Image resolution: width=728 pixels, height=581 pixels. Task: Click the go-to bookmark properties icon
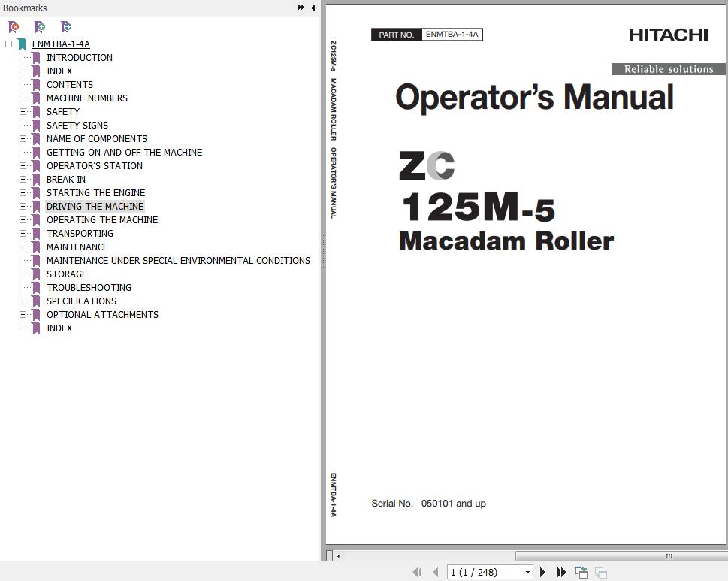pyautogui.click(x=66, y=27)
